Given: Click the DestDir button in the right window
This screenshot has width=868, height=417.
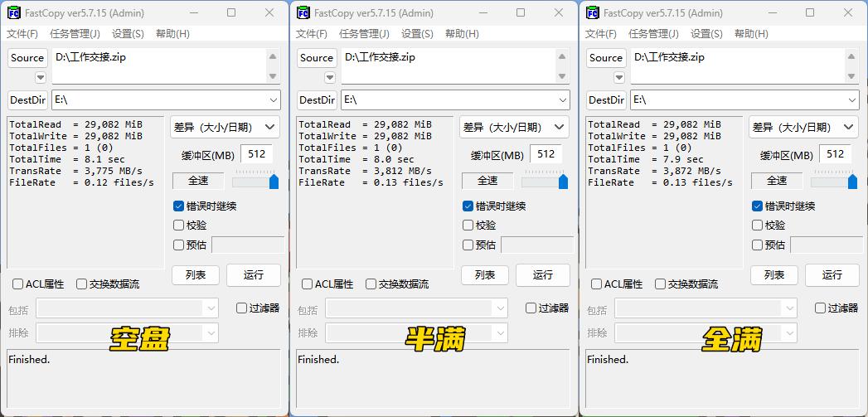Looking at the screenshot, I should [607, 100].
